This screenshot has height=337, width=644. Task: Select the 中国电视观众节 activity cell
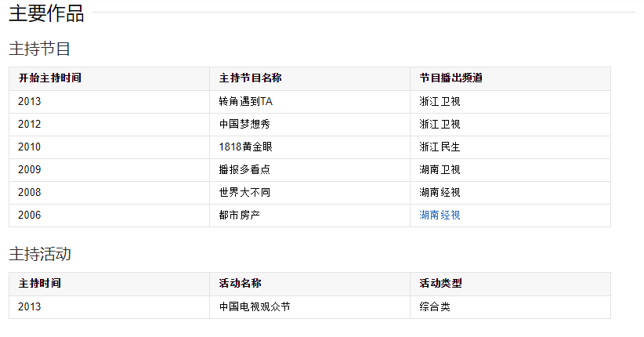[255, 307]
